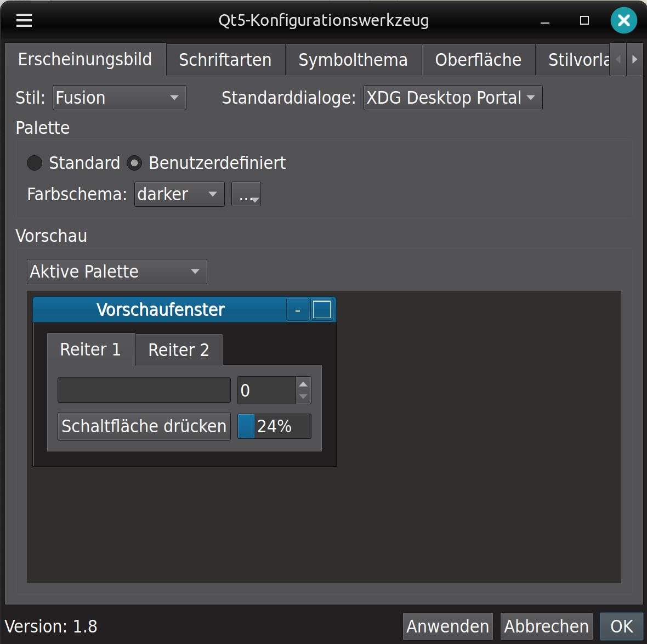This screenshot has width=647, height=644.
Task: Open the color scheme editor via the ... button
Action: click(246, 194)
